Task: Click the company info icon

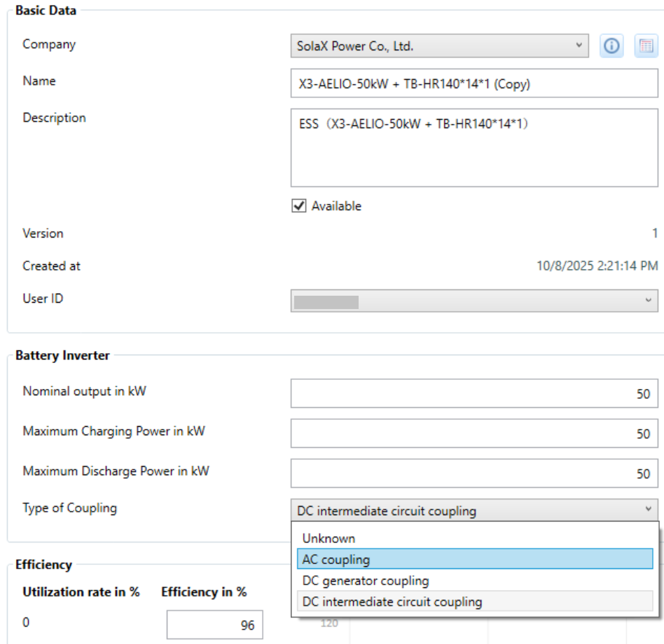Action: click(612, 46)
